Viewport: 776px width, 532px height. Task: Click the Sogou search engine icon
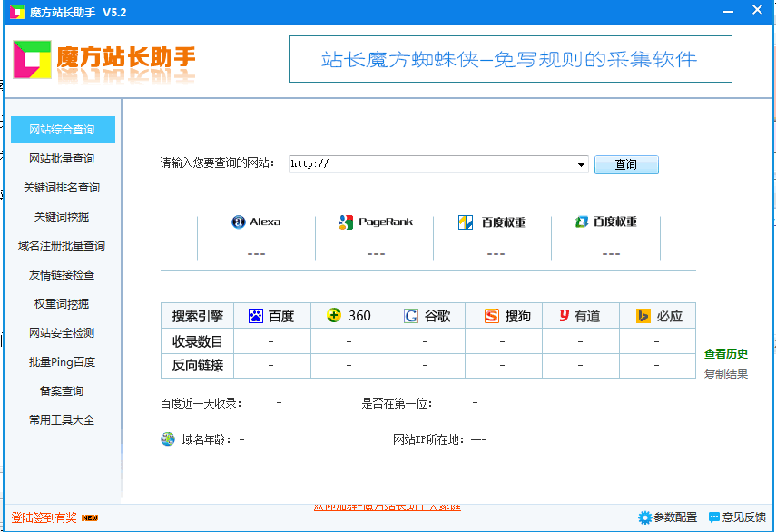(x=491, y=316)
